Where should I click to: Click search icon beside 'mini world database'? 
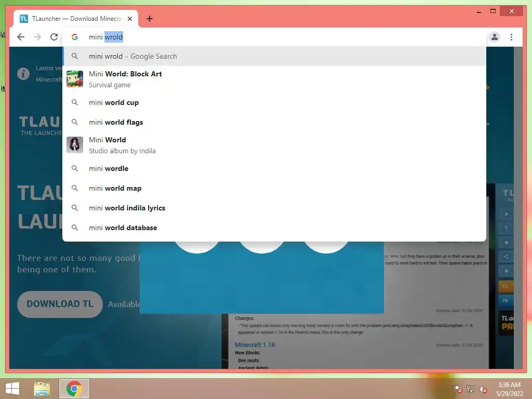tap(75, 228)
